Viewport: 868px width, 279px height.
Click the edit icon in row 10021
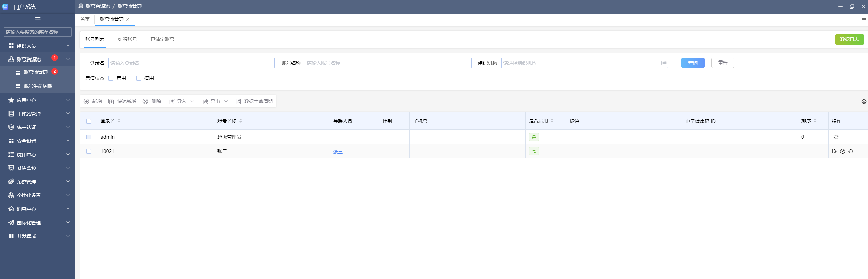(834, 151)
